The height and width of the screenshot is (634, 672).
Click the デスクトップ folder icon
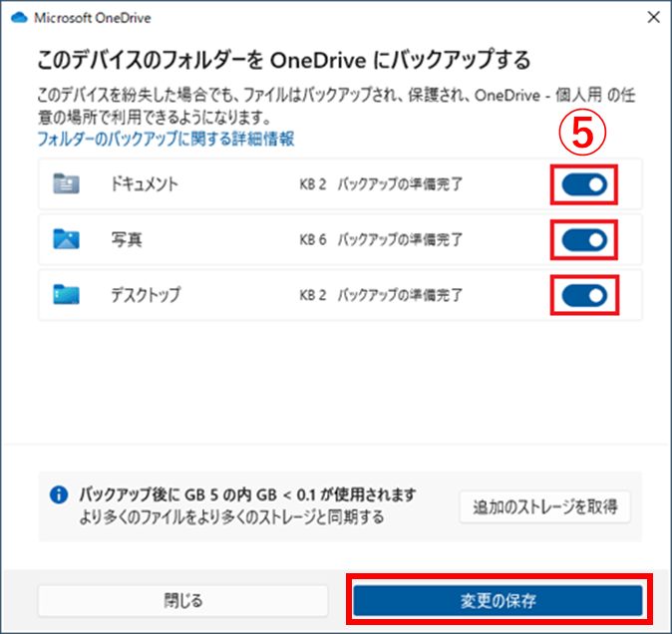(66, 294)
